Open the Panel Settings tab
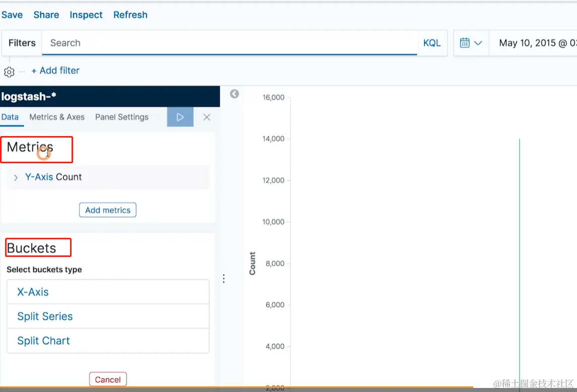Image resolution: width=577 pixels, height=392 pixels. point(122,117)
